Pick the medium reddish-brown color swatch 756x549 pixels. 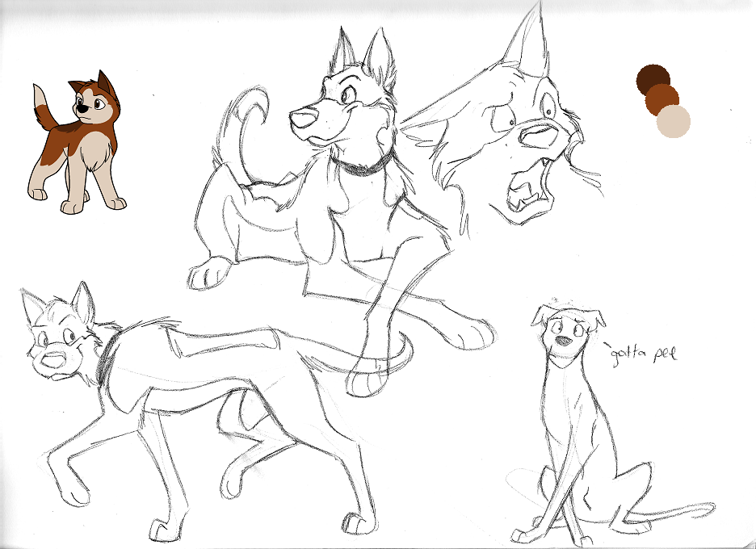[663, 100]
